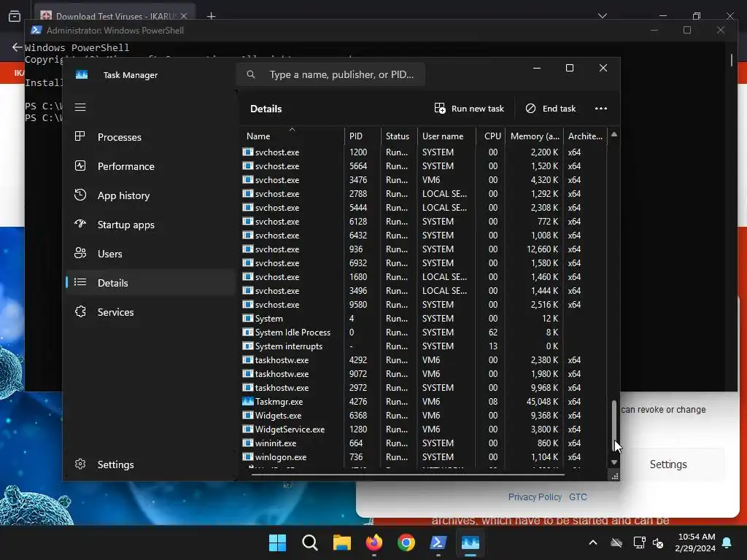Sort by the Architecture column header
Screen dimensions: 747x560
pos(585,136)
